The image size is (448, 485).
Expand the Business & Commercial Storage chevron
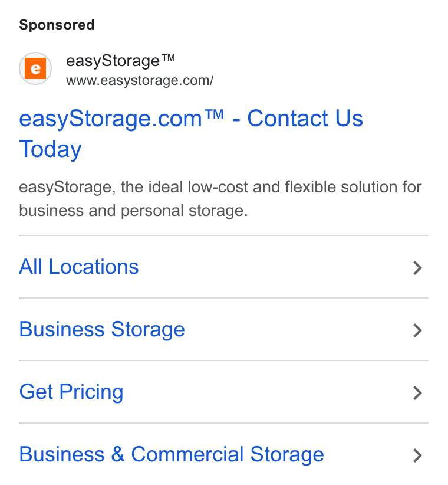click(x=417, y=455)
